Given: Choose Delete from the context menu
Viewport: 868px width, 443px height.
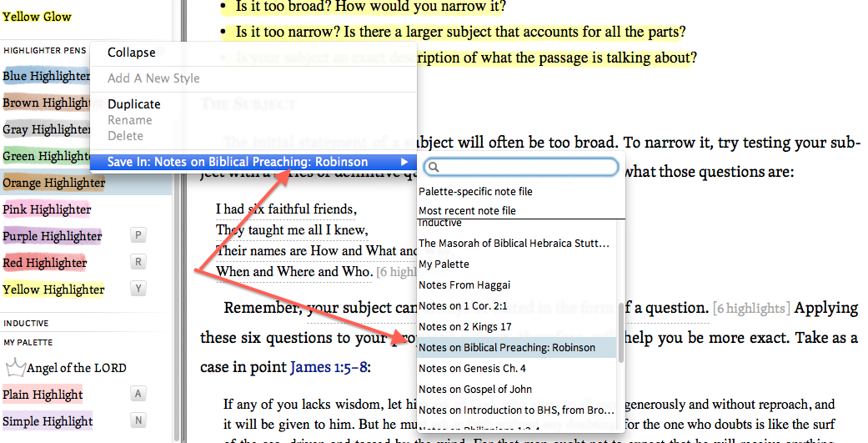Looking at the screenshot, I should click(125, 136).
